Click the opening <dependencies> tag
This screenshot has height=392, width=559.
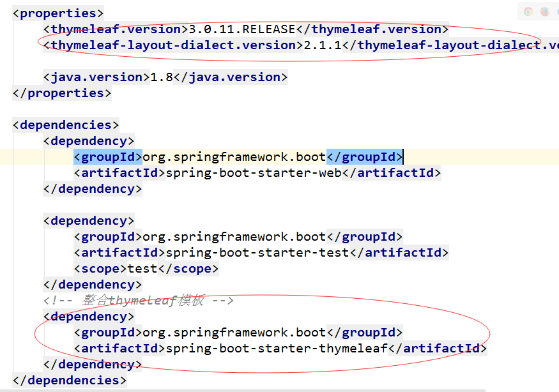click(66, 125)
